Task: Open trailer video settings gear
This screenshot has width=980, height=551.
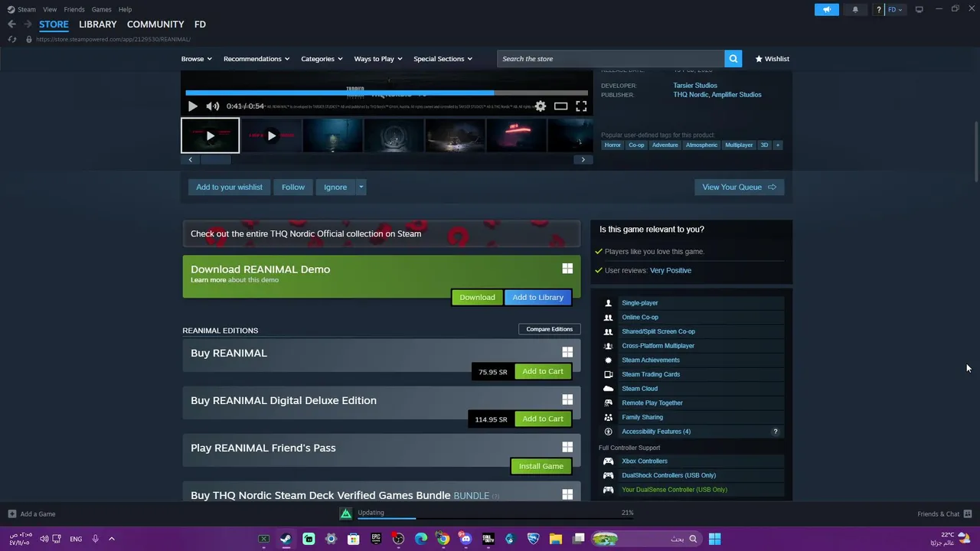Action: [541, 106]
